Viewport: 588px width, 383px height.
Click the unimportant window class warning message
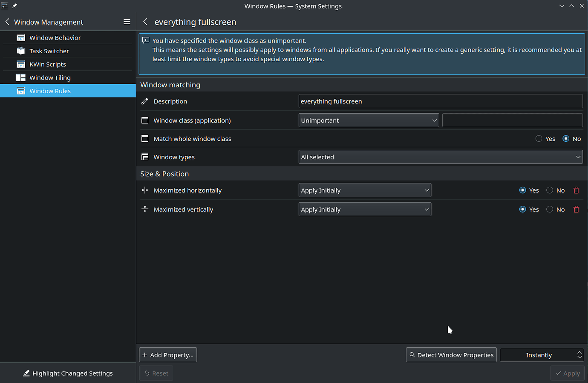point(362,54)
